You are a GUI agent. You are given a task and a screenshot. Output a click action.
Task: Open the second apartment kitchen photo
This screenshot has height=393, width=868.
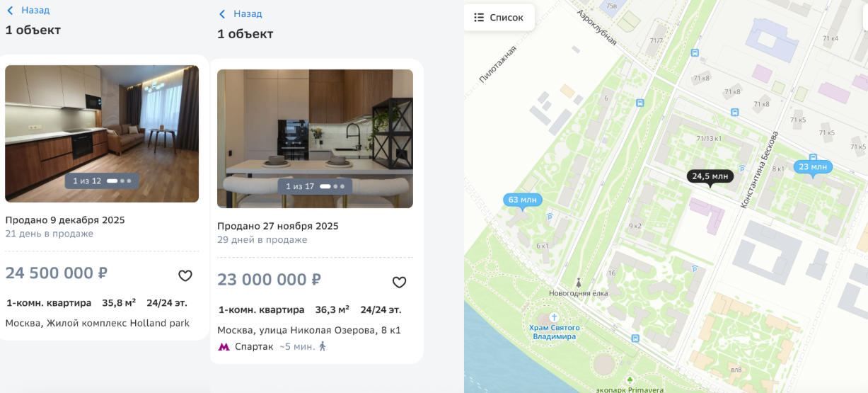[x=315, y=139]
